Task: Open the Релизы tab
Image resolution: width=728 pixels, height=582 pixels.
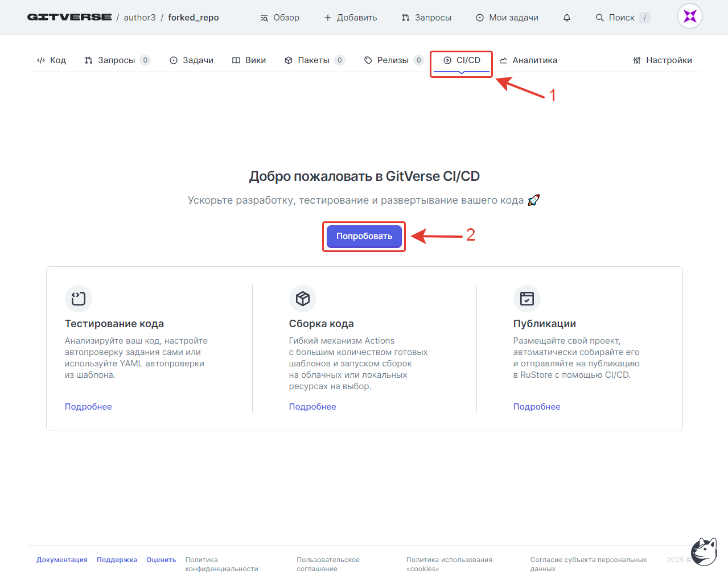Action: 394,60
